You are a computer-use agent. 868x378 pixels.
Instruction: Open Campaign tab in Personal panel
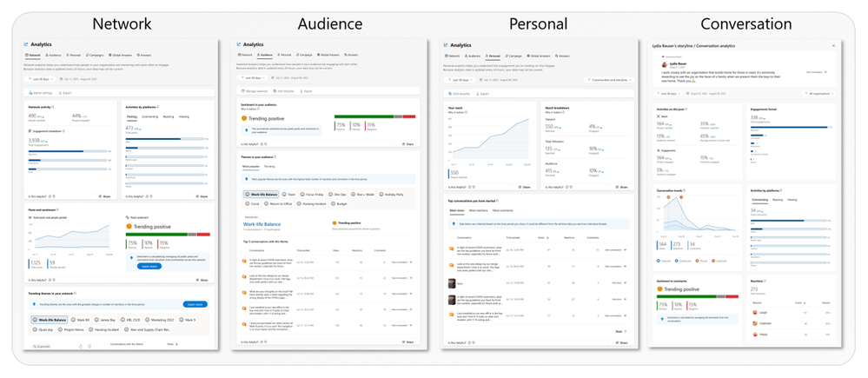(x=514, y=56)
